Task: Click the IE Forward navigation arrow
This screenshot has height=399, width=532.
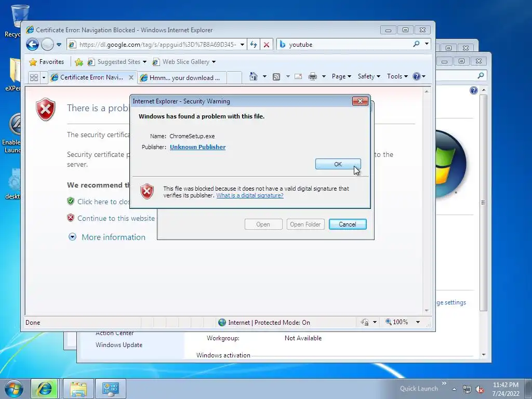Action: coord(47,45)
